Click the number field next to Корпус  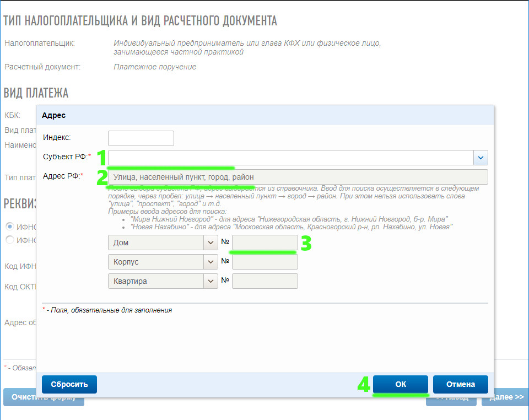[264, 262]
